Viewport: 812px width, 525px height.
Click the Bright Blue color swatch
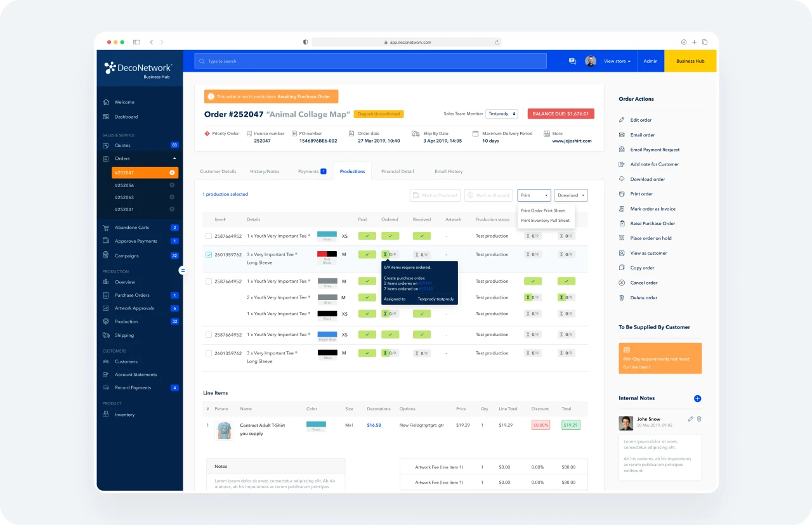click(327, 334)
